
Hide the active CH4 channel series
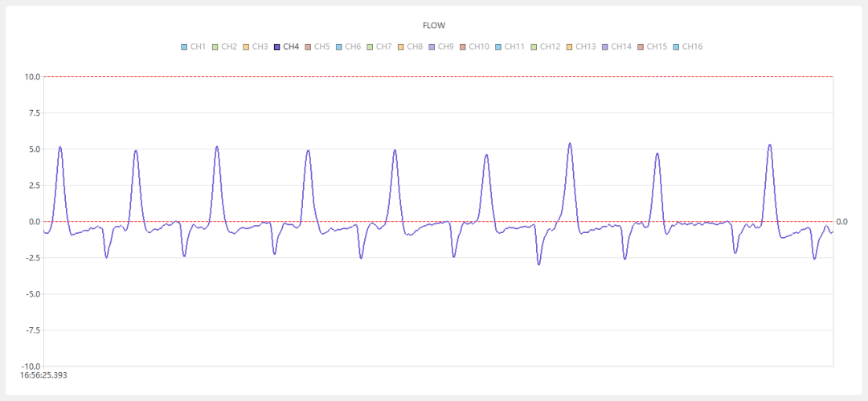pos(291,47)
